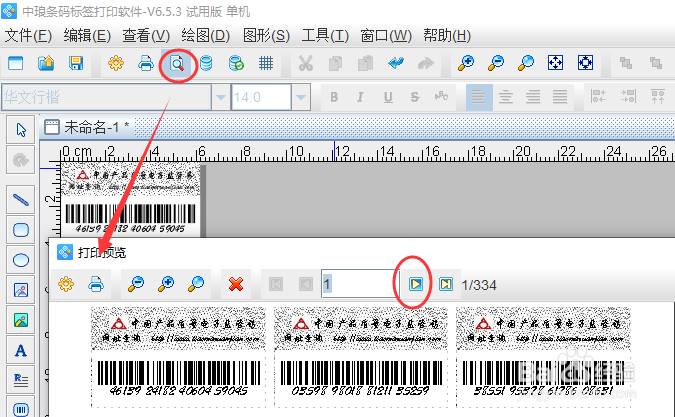This screenshot has width=675, height=417.
Task: Save the label with the floppy disk icon
Action: tap(76, 63)
